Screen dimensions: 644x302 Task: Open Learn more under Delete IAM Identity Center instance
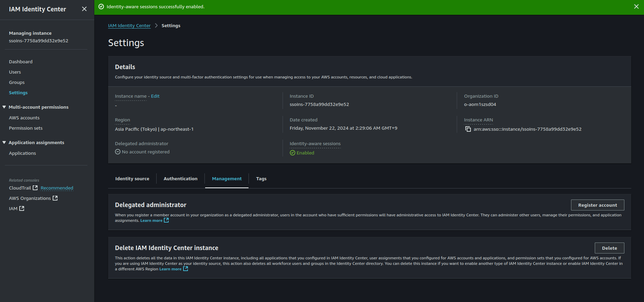click(170, 269)
